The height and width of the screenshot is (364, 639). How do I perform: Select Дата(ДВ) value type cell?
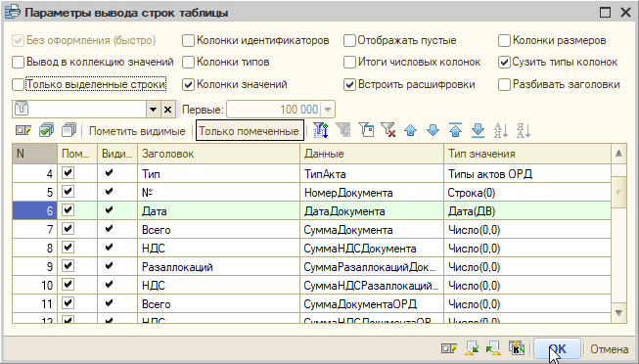pos(527,211)
